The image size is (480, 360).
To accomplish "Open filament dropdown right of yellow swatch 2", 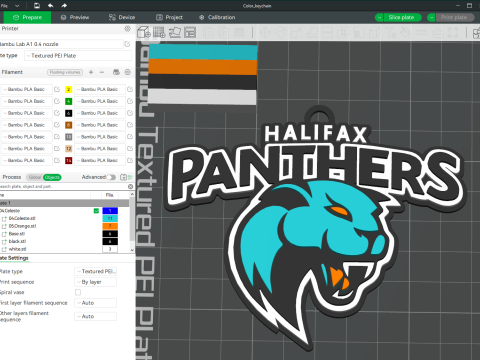I will pos(99,89).
